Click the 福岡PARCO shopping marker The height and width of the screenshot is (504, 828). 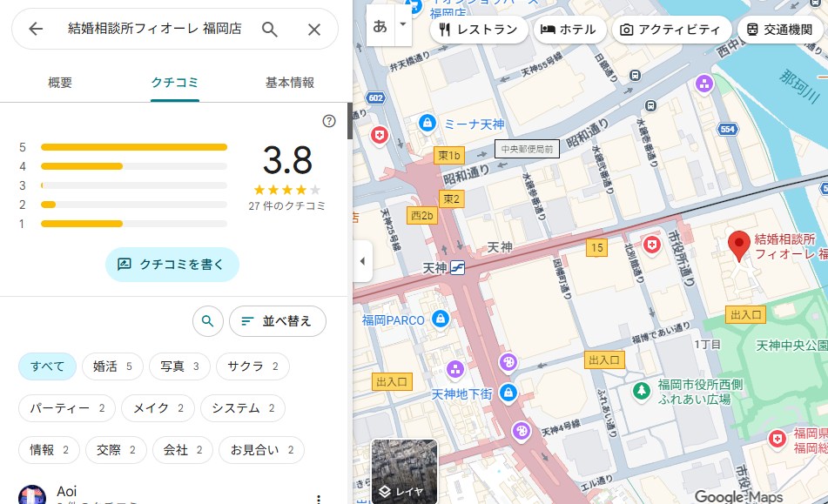[x=441, y=320]
